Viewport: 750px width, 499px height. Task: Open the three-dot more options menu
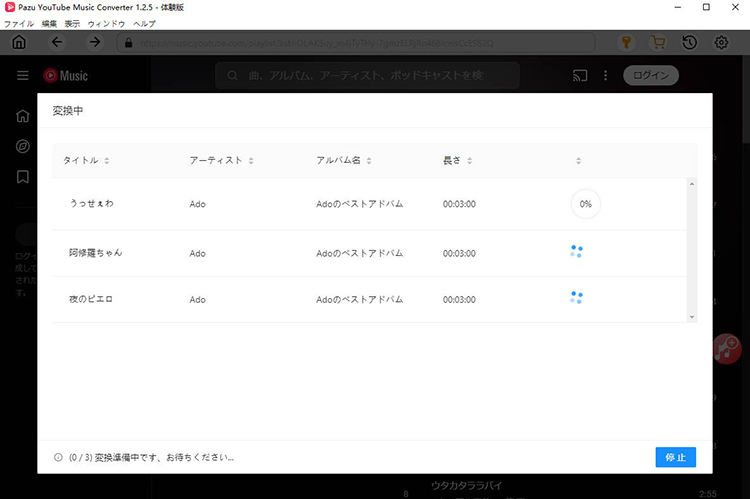pyautogui.click(x=606, y=76)
